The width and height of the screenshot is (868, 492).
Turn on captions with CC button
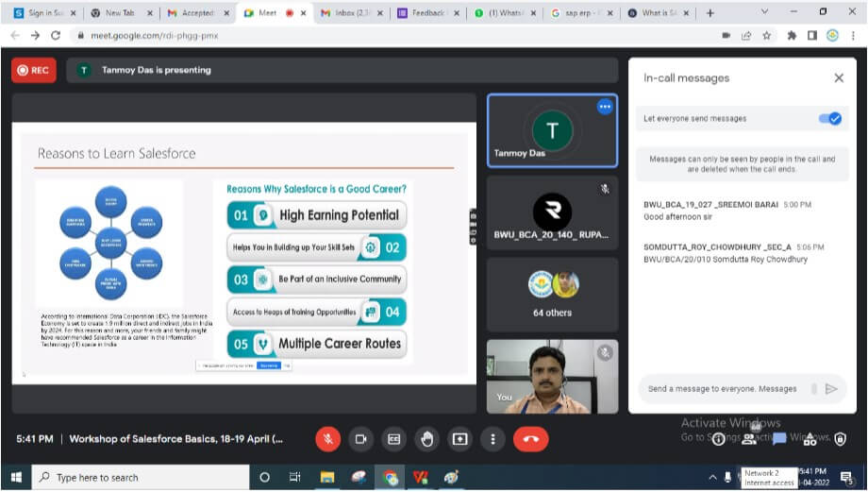pyautogui.click(x=393, y=439)
